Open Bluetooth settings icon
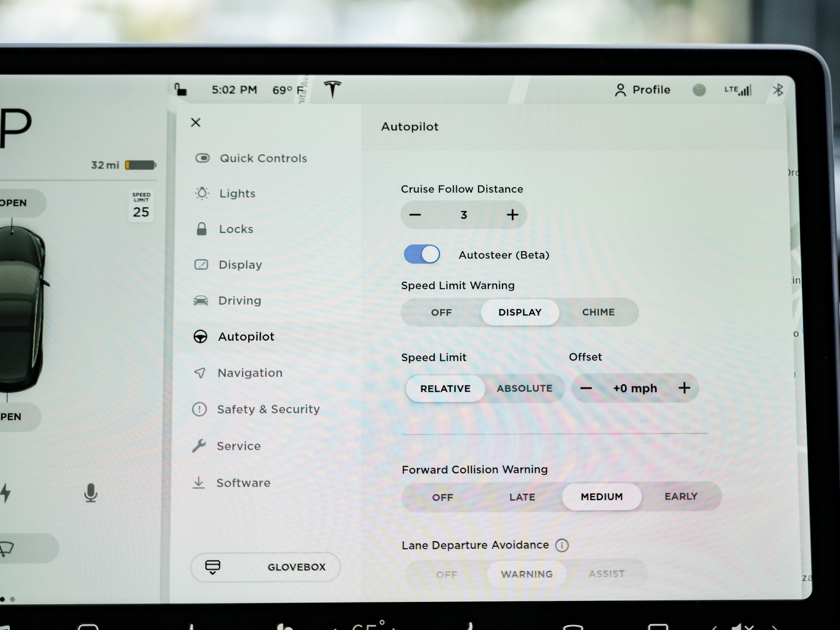Image resolution: width=840 pixels, height=630 pixels. point(778,90)
